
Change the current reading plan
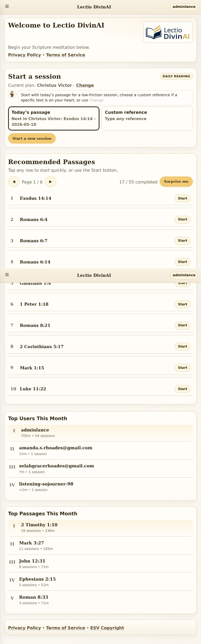85,85
